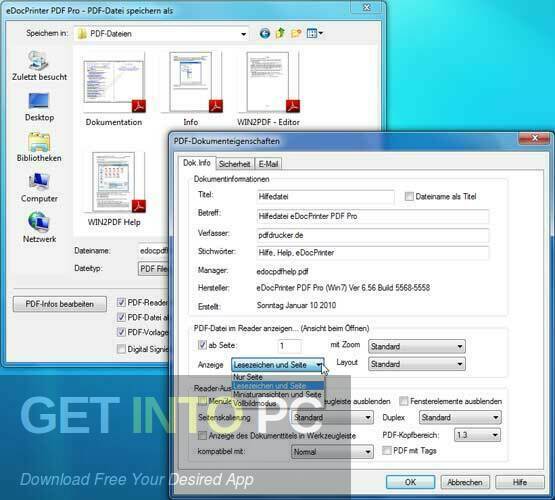
Task: Select the WIN2PDF - Editor file
Action: pyautogui.click(x=269, y=89)
